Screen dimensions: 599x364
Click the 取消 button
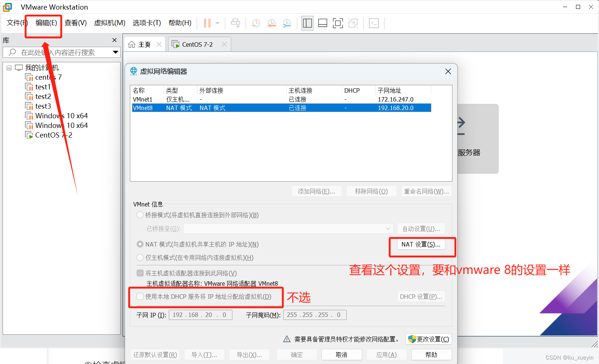pyautogui.click(x=341, y=355)
